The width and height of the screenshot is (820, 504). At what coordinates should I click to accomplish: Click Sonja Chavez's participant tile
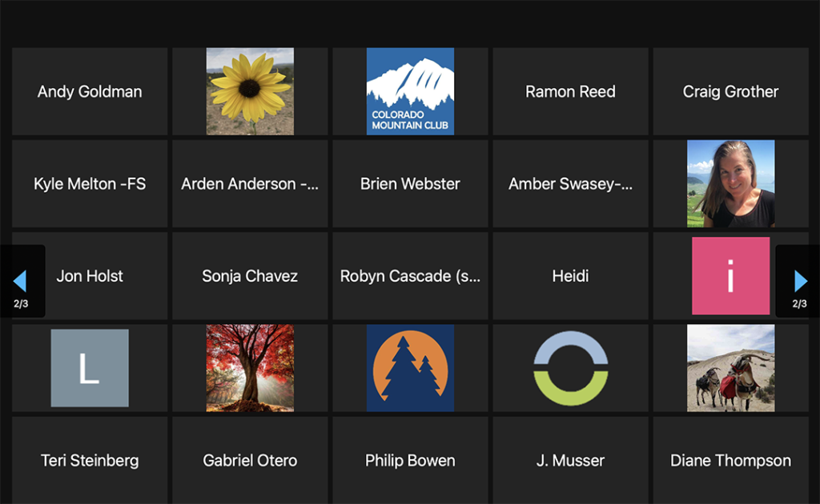tap(250, 276)
